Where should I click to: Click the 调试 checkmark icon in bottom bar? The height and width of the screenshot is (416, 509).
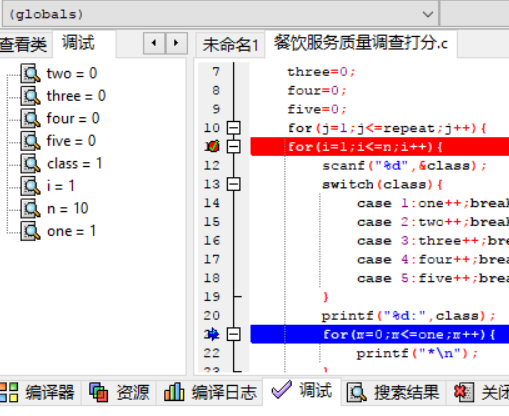(282, 390)
